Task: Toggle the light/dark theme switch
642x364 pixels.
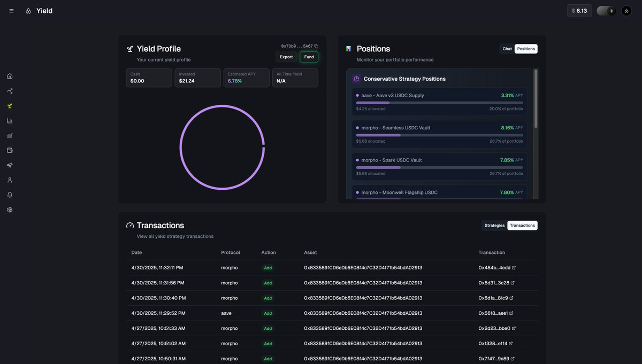Action: point(606,11)
